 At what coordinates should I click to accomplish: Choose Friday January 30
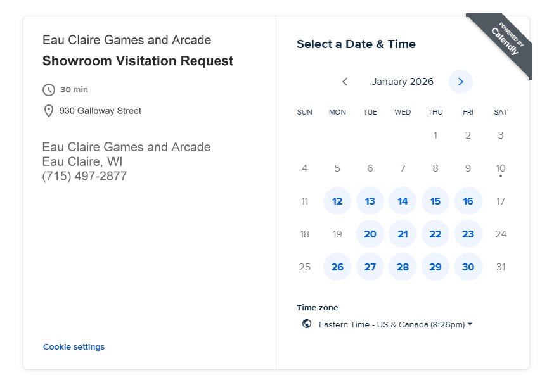point(468,267)
